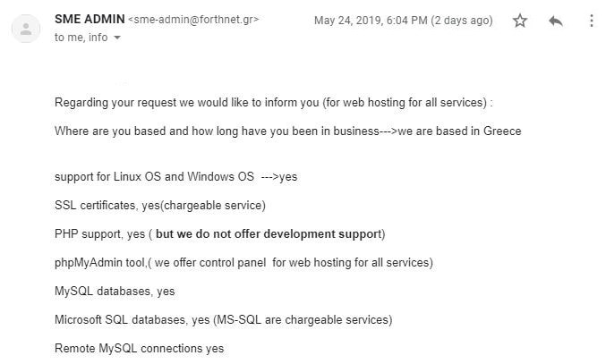Expand recipient details arrow beside 'to me, info'

[117, 38]
